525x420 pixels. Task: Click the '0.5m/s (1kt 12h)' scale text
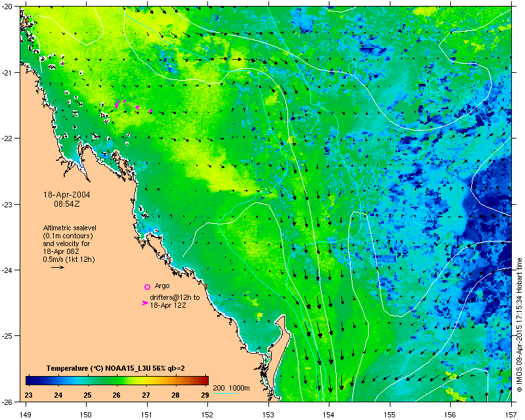[x=69, y=259]
